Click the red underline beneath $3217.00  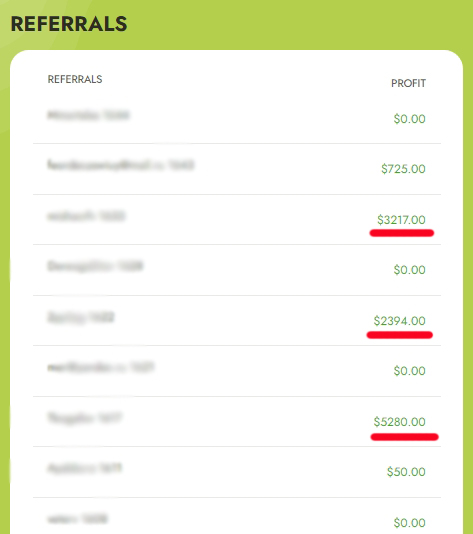[402, 233]
